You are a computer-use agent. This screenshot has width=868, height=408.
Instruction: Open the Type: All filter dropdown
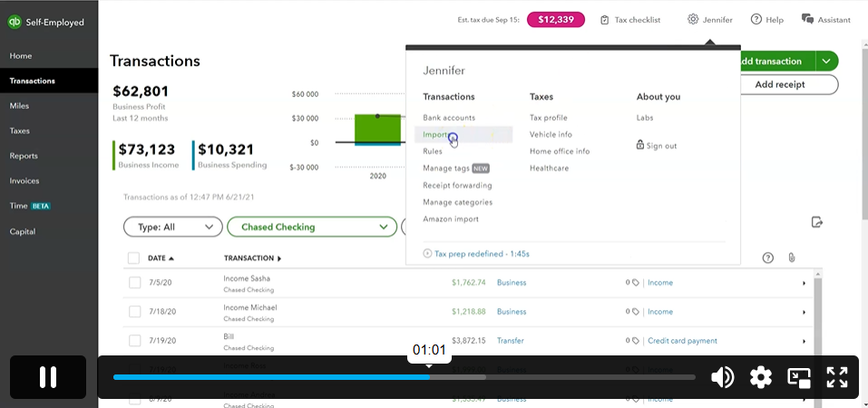(172, 227)
